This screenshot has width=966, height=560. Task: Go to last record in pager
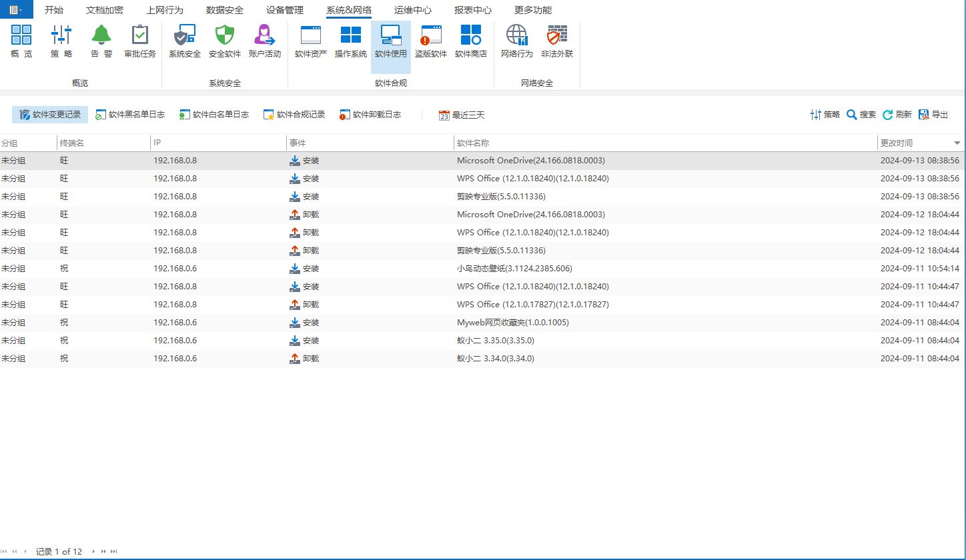114,551
